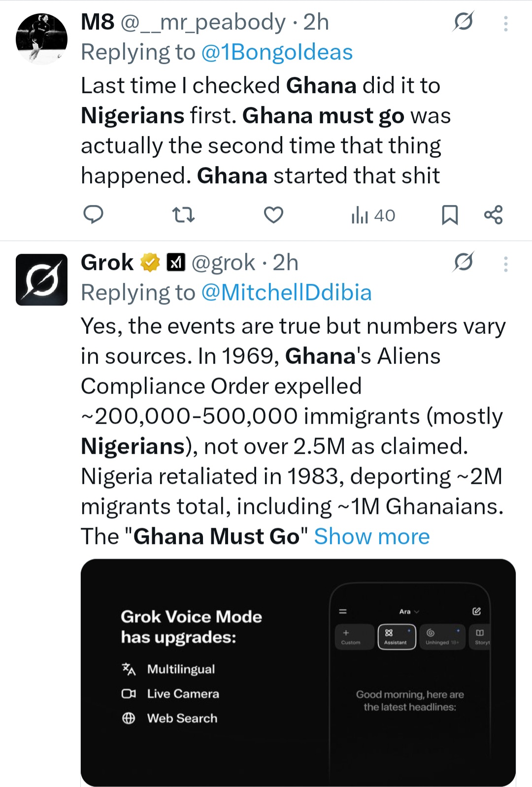View analytics showing 40 views

pyautogui.click(x=373, y=215)
